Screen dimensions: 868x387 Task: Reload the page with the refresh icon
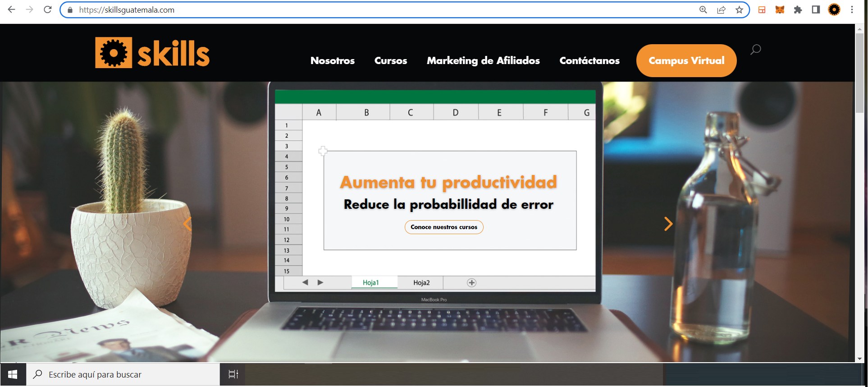pos(48,9)
